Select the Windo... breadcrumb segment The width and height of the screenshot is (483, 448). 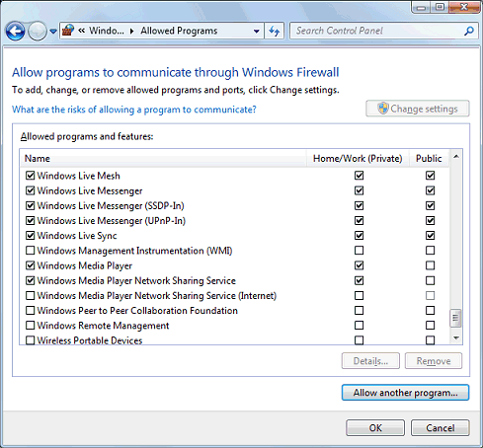click(107, 31)
